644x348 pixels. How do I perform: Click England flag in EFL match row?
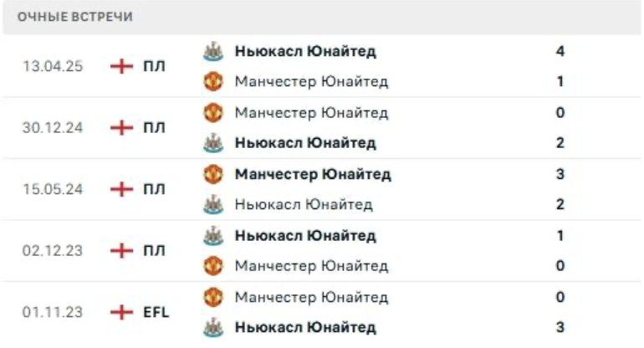(122, 312)
